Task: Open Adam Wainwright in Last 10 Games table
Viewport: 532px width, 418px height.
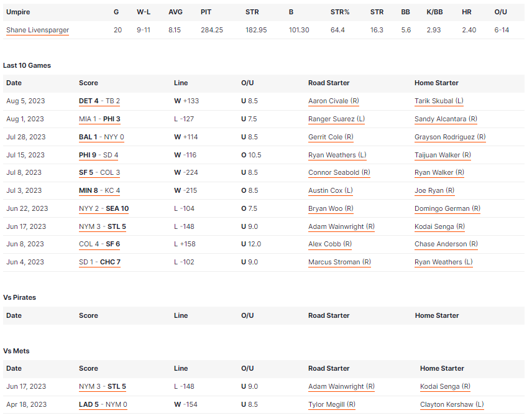Action: pos(341,226)
